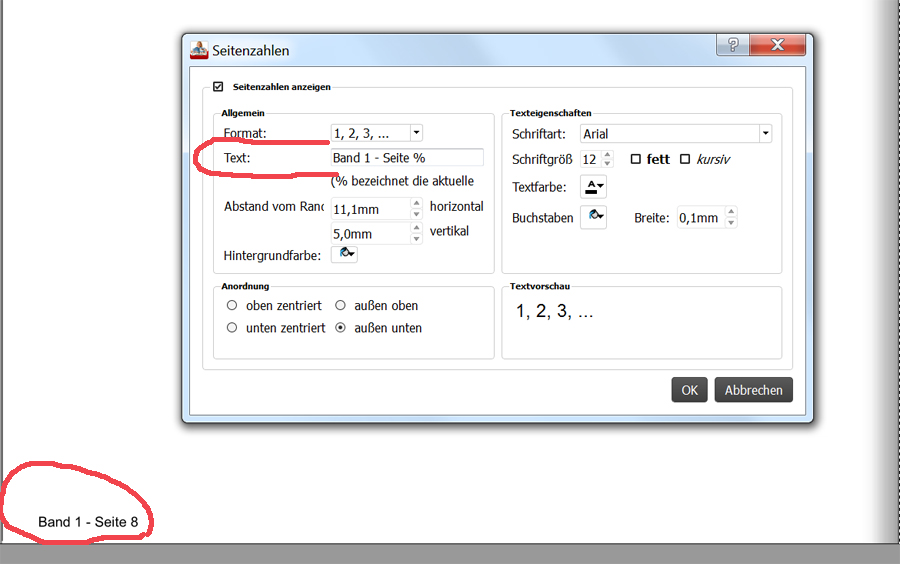Click the Seitenzahlen dialog app icon
The height and width of the screenshot is (564, 900).
click(x=199, y=50)
